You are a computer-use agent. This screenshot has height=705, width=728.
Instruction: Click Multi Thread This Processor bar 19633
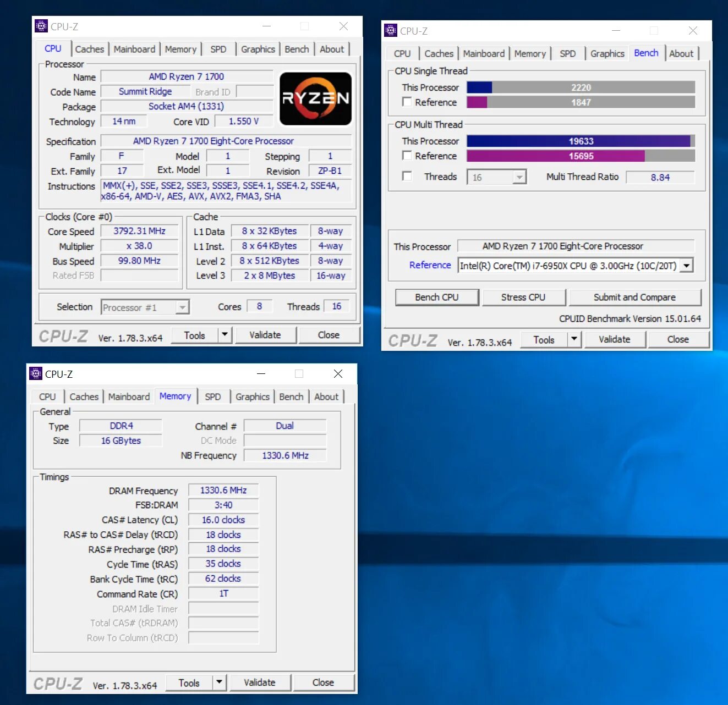(x=581, y=141)
